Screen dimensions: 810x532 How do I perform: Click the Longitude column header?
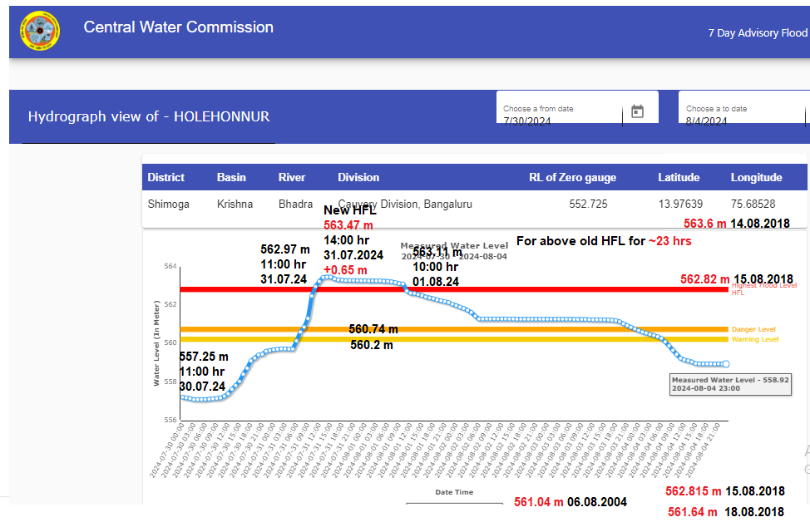click(756, 177)
